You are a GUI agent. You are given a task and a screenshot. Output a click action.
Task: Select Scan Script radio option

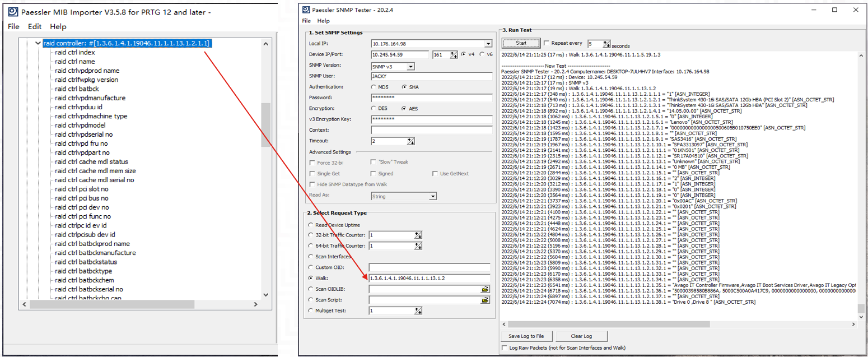pyautogui.click(x=311, y=300)
